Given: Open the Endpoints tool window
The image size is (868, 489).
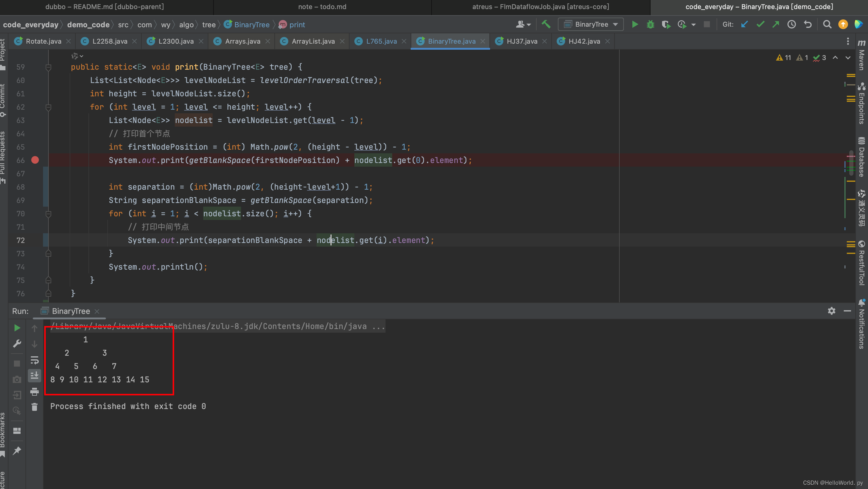Looking at the screenshot, I should [x=862, y=103].
